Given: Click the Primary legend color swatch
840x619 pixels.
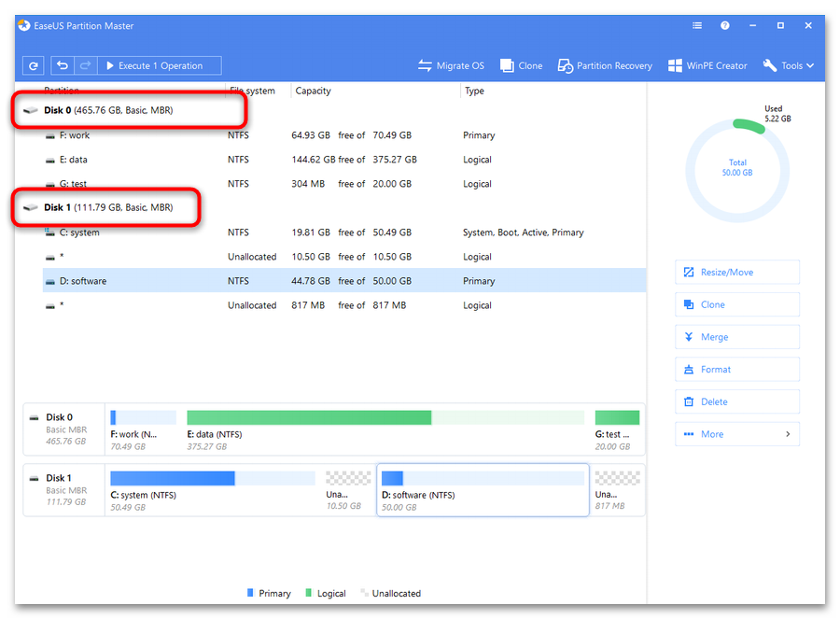Looking at the screenshot, I should (x=250, y=593).
